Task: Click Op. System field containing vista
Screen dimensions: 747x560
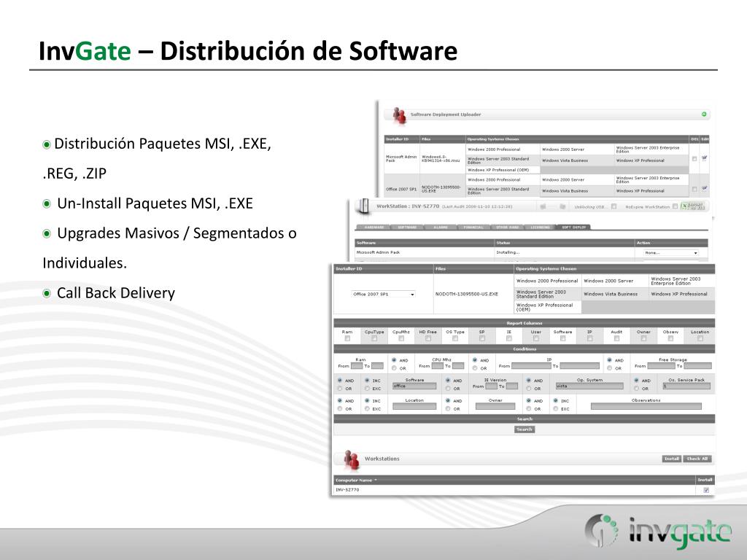Action: click(x=589, y=386)
